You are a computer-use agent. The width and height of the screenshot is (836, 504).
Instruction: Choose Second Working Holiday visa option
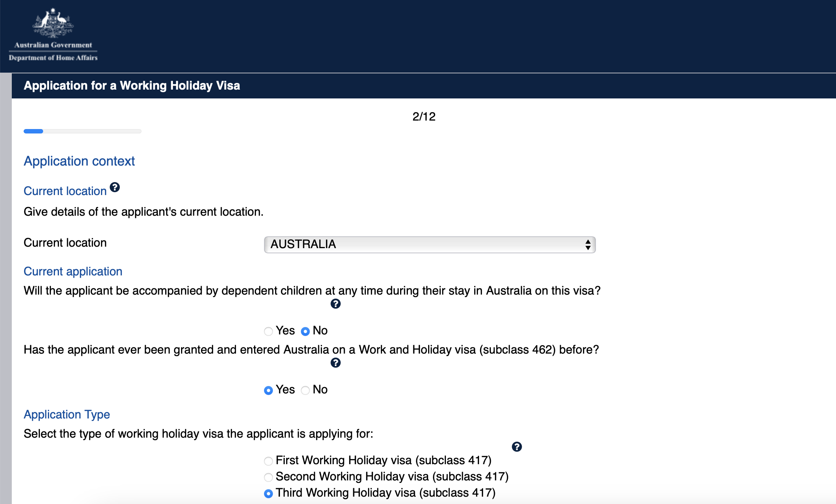(x=268, y=477)
